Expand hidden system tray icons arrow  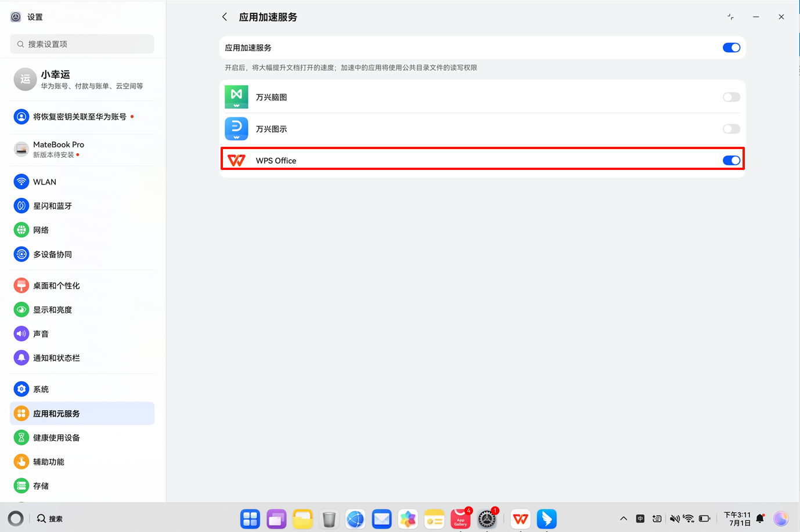[624, 519]
